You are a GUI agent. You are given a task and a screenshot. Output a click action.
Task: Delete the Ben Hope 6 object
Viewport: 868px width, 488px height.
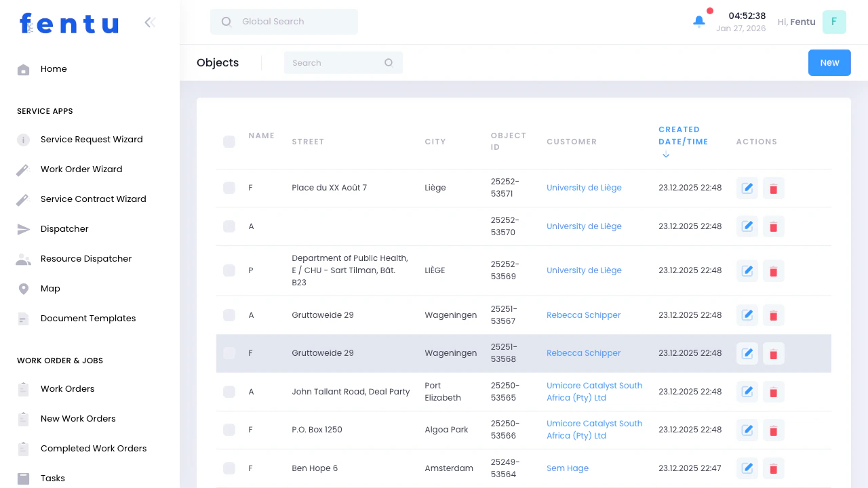click(774, 468)
